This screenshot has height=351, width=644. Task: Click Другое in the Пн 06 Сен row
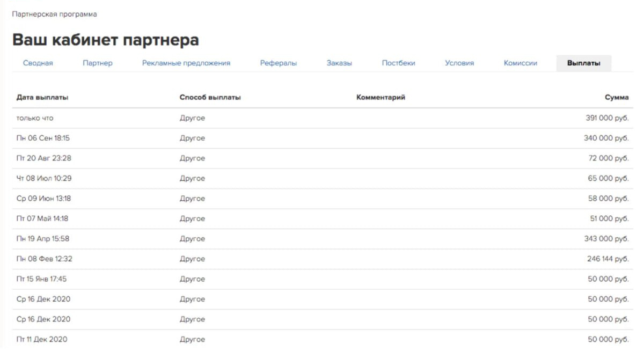[192, 138]
